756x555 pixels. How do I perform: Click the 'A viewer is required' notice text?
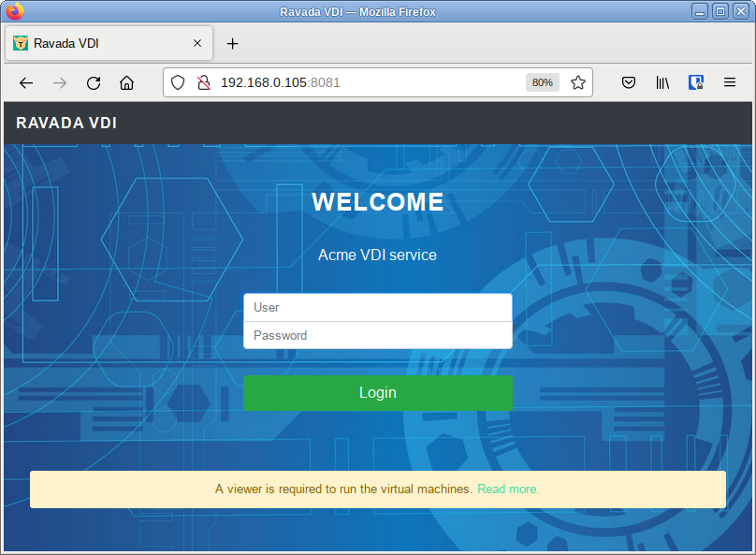click(343, 489)
